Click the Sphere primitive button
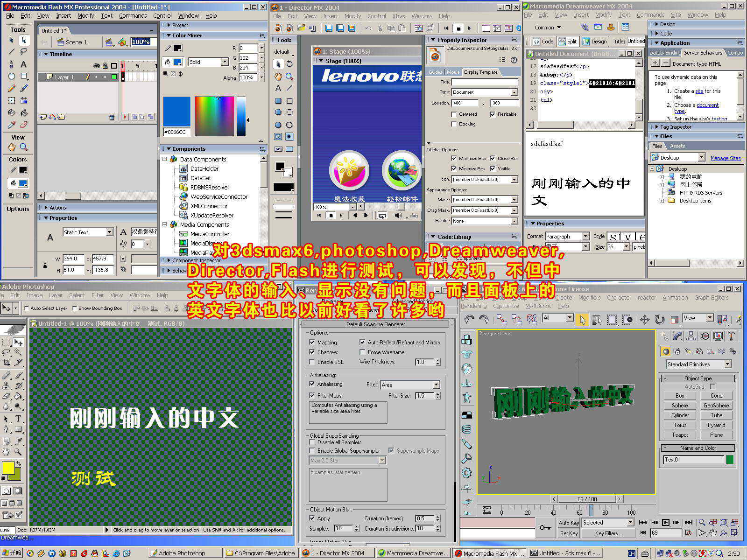 tap(680, 406)
